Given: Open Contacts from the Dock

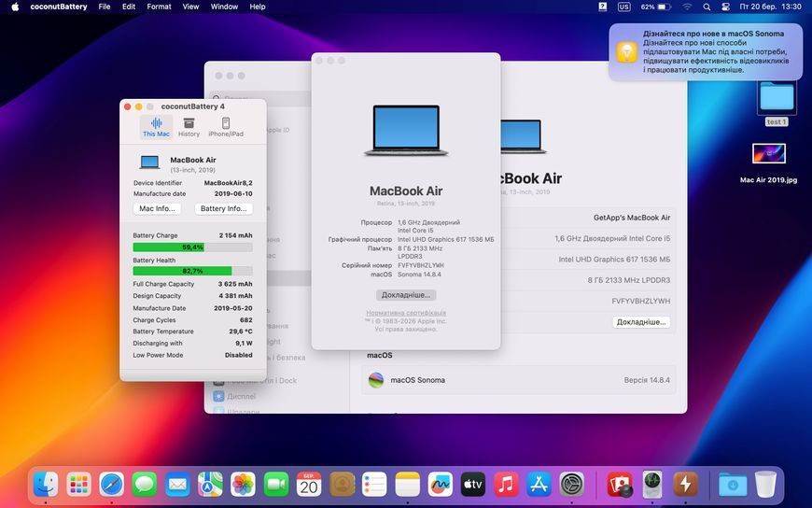Looking at the screenshot, I should [x=342, y=484].
